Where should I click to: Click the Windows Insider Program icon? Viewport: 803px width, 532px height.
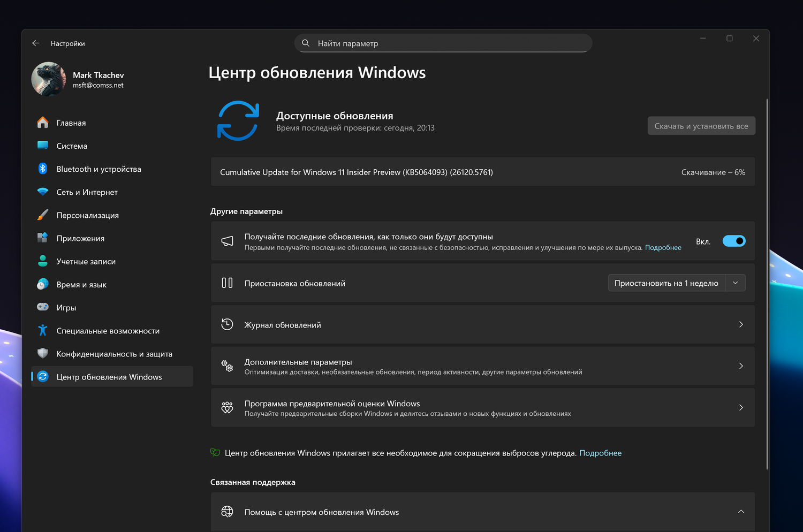tap(227, 408)
